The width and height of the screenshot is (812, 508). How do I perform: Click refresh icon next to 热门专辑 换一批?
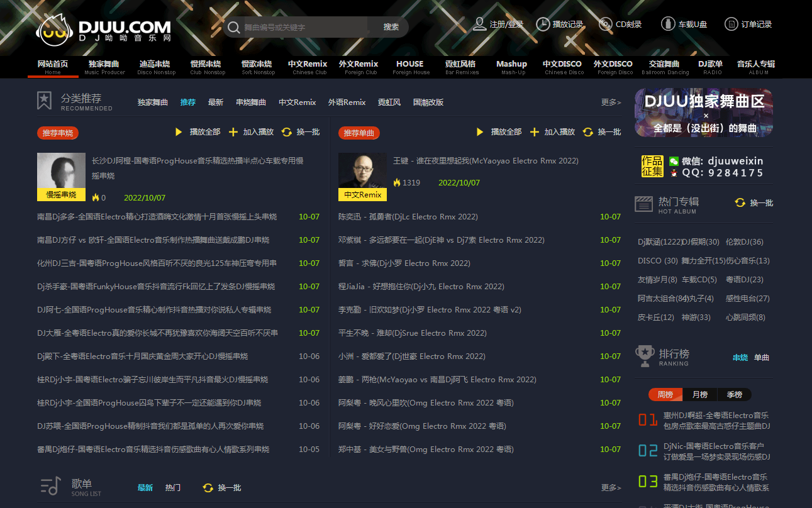pos(740,202)
